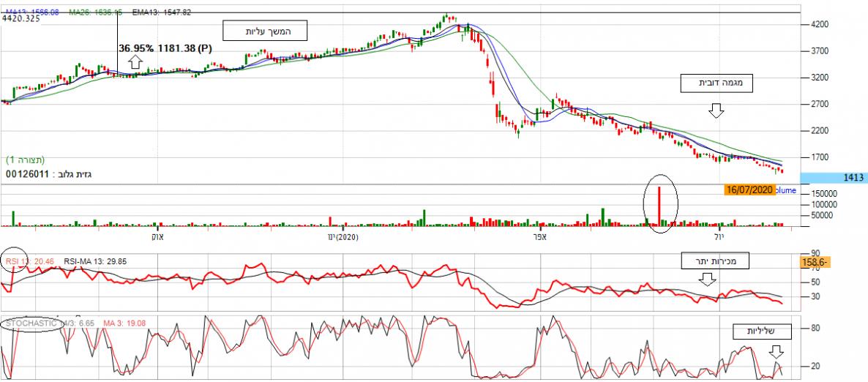
Task: Click the down arrow under מגמה דובית box
Action: coord(715,111)
